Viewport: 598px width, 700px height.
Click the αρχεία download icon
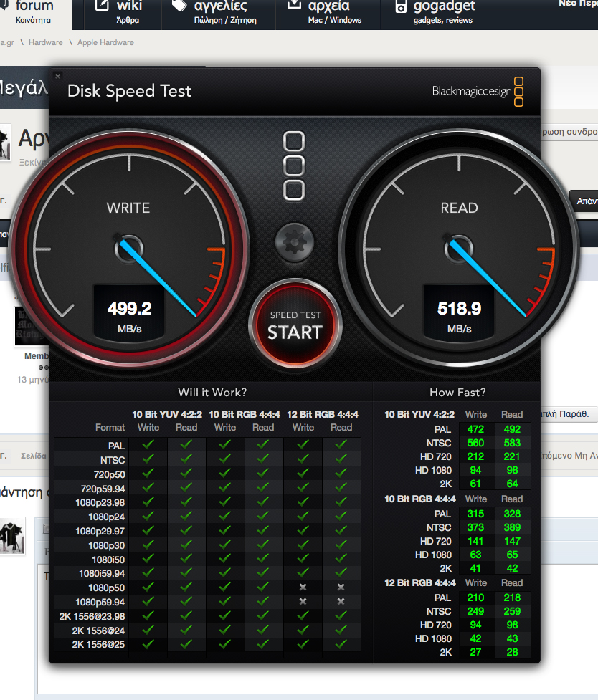tap(294, 4)
